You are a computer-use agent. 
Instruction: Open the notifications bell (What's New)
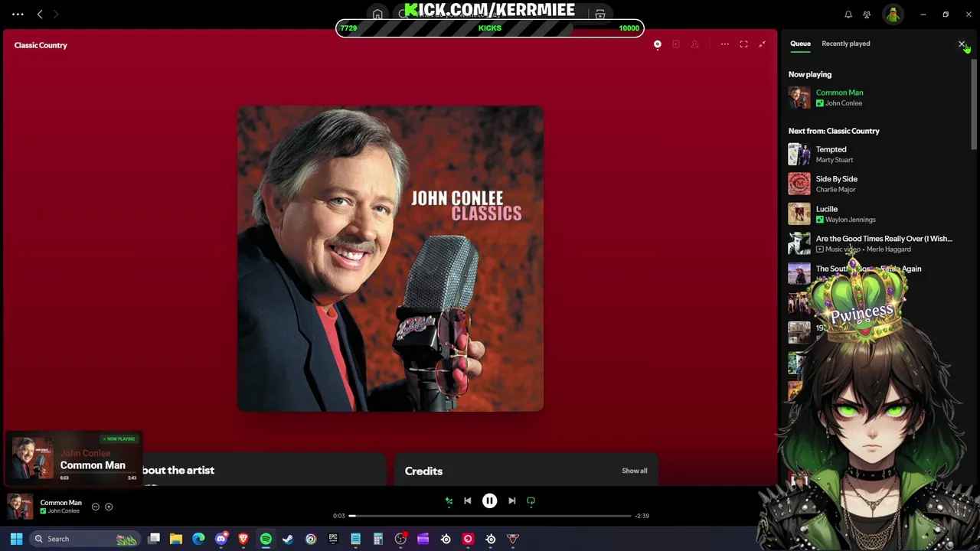click(x=848, y=15)
